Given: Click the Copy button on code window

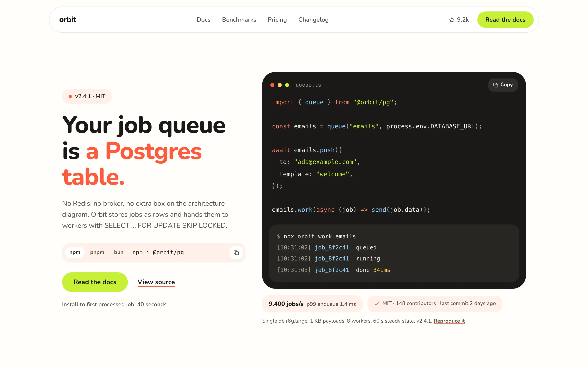Looking at the screenshot, I should [x=503, y=85].
